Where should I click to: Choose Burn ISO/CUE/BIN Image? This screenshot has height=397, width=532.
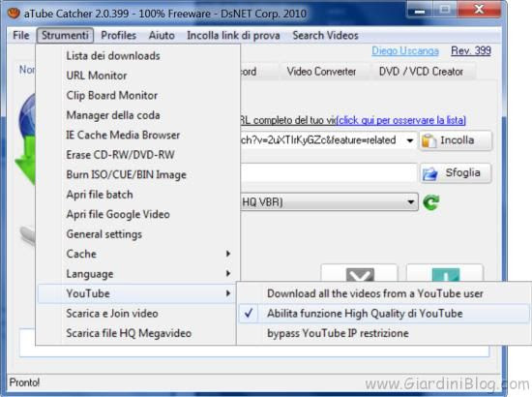click(136, 174)
